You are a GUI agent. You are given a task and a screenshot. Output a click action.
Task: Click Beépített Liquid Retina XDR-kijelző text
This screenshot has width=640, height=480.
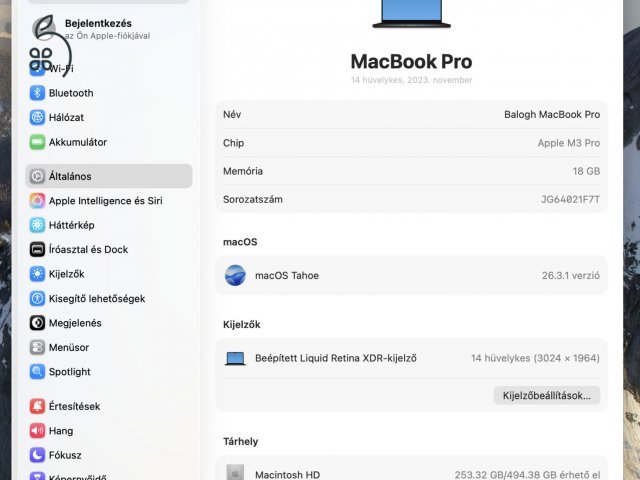point(336,358)
